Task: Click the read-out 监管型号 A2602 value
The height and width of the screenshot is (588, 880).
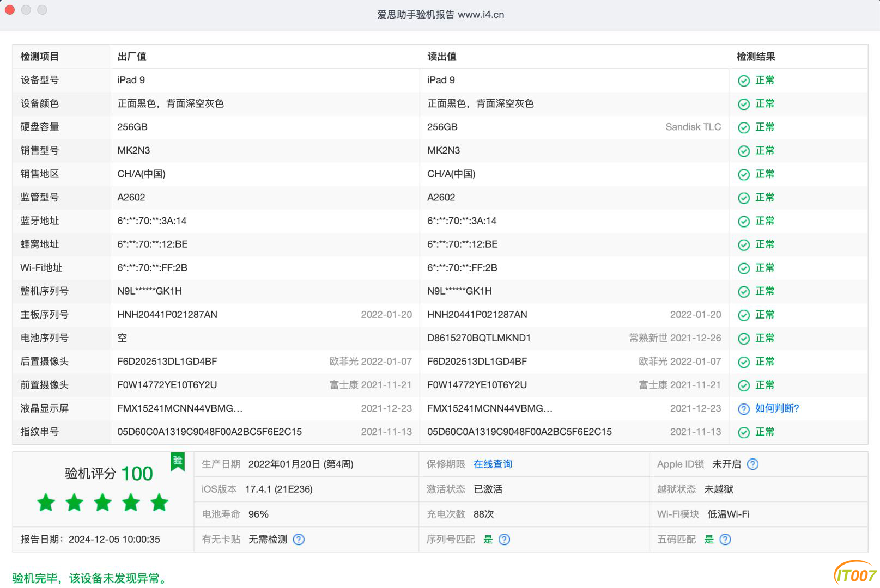Action: 441,197
